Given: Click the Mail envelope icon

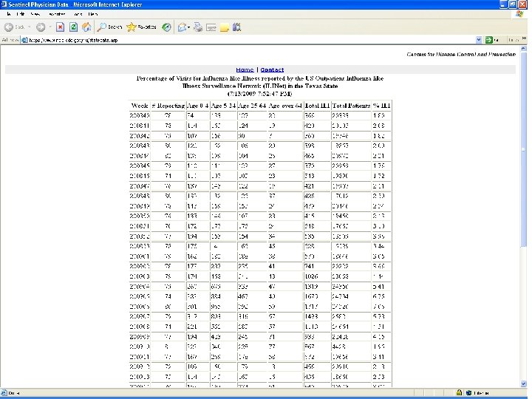Looking at the screenshot, I should pyautogui.click(x=182, y=27).
